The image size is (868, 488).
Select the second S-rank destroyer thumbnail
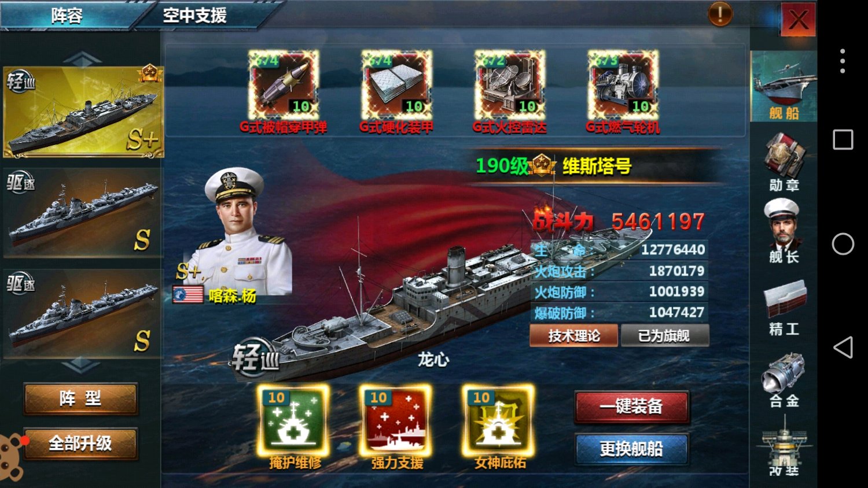click(82, 313)
